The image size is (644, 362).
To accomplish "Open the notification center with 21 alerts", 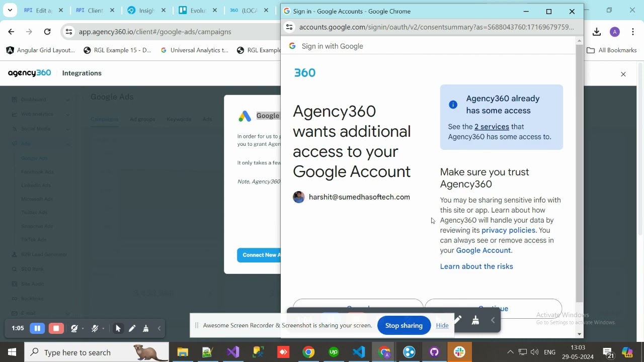I will tap(608, 353).
